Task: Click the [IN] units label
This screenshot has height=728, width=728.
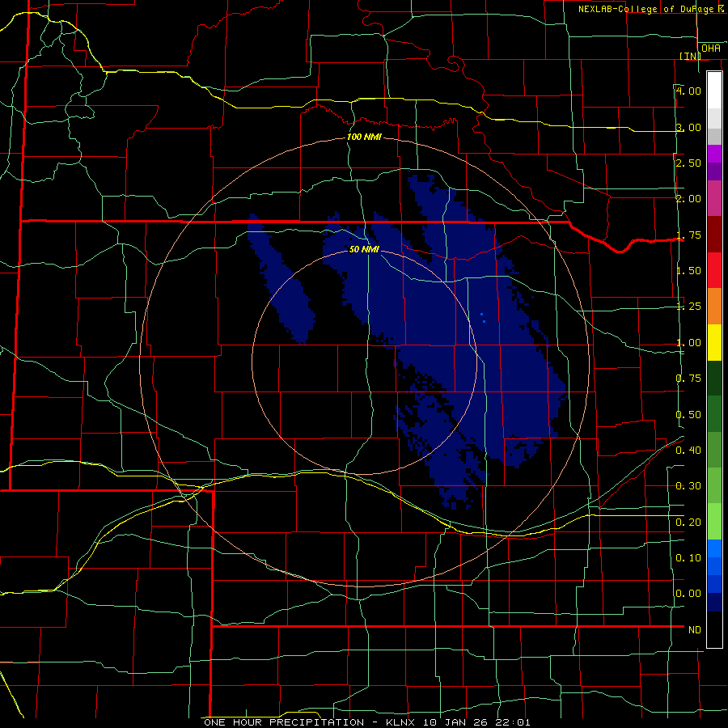Action: 690,56
